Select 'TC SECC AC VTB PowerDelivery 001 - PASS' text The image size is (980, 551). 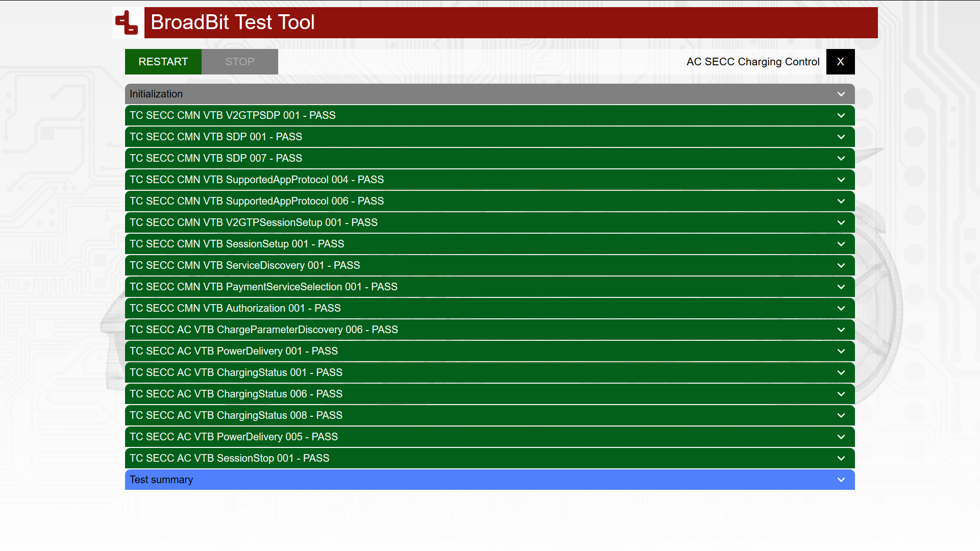(233, 351)
